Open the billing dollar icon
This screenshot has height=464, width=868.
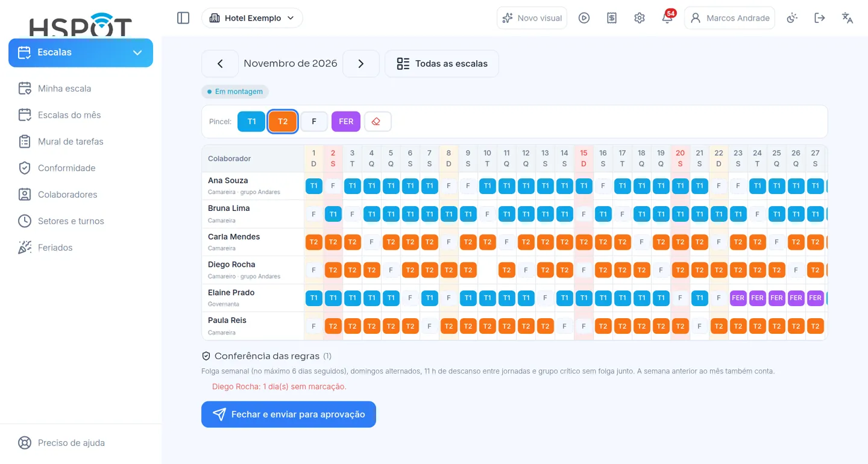point(612,18)
